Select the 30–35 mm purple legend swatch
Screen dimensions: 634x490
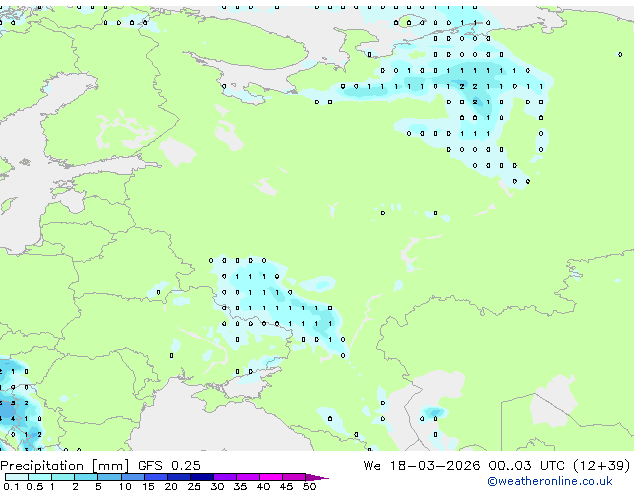pyautogui.click(x=225, y=477)
